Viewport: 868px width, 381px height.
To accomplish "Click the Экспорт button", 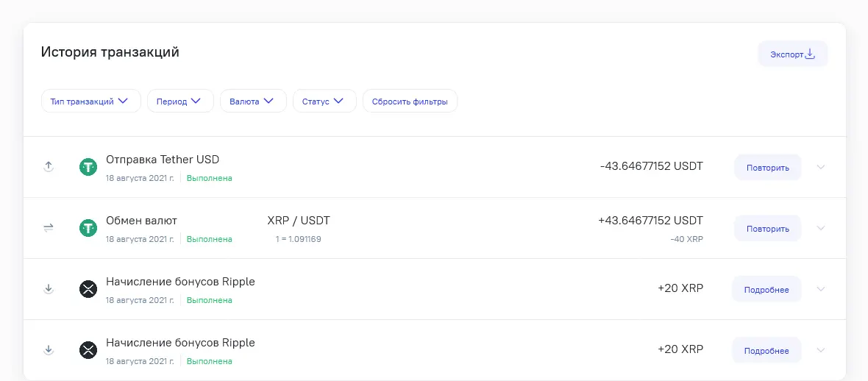I will pos(793,54).
